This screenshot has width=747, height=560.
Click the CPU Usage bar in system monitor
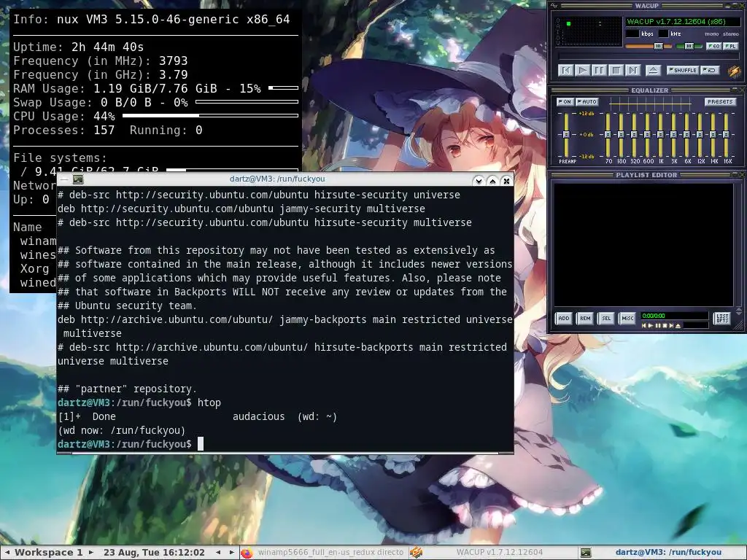tap(210, 116)
